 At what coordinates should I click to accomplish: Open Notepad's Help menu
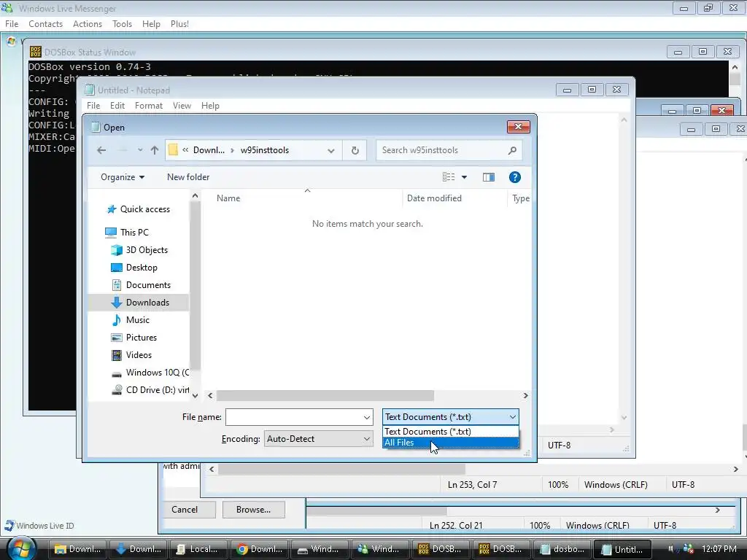coord(210,106)
